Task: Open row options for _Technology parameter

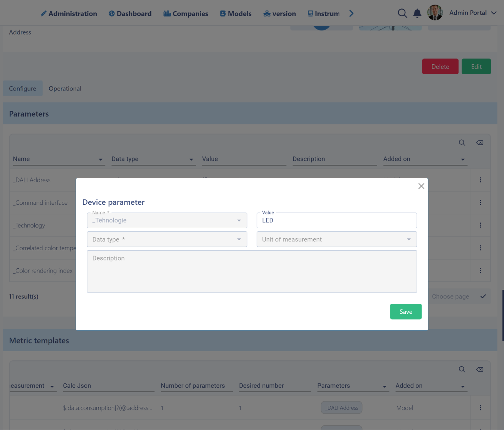Action: click(x=480, y=225)
